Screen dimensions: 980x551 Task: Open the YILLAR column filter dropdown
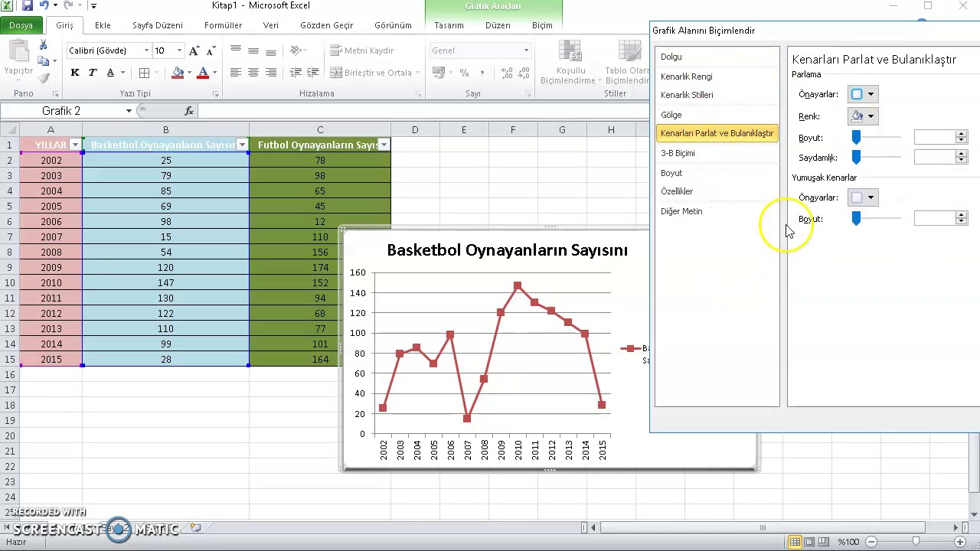click(75, 145)
